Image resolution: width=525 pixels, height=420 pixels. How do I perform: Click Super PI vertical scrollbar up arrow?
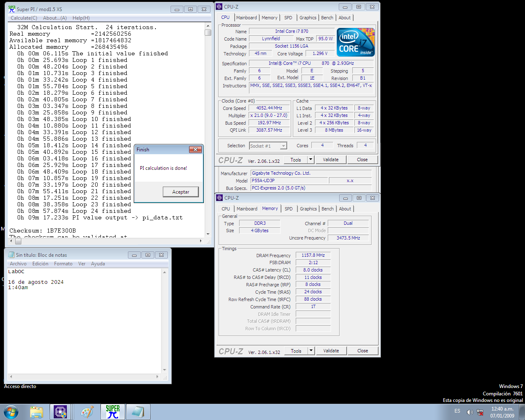(208, 25)
